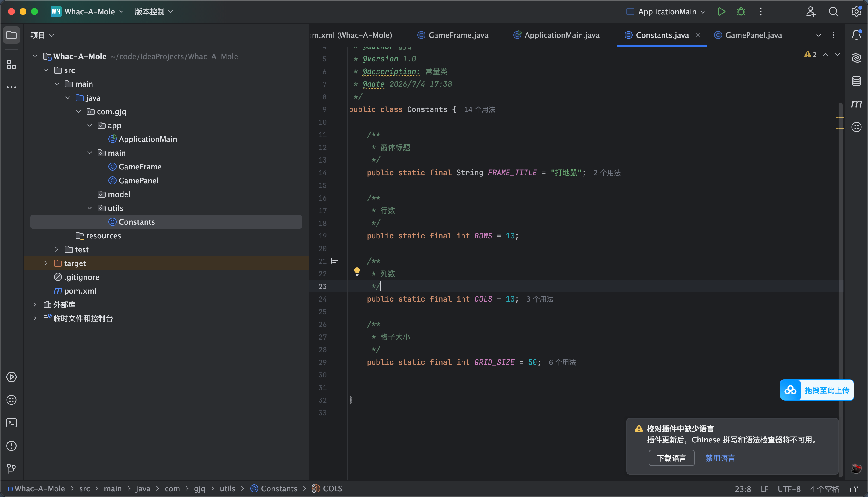Open the Maven tool window
This screenshot has width=868, height=497.
(857, 104)
